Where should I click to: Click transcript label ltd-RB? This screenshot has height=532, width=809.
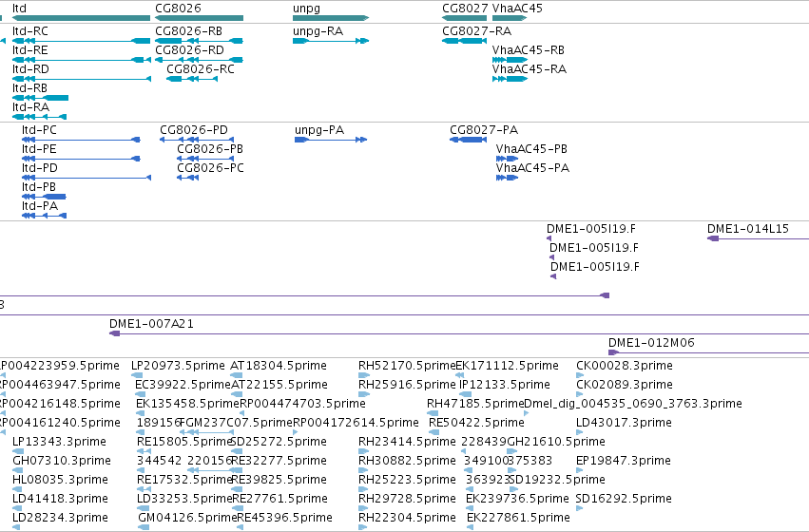(x=29, y=88)
